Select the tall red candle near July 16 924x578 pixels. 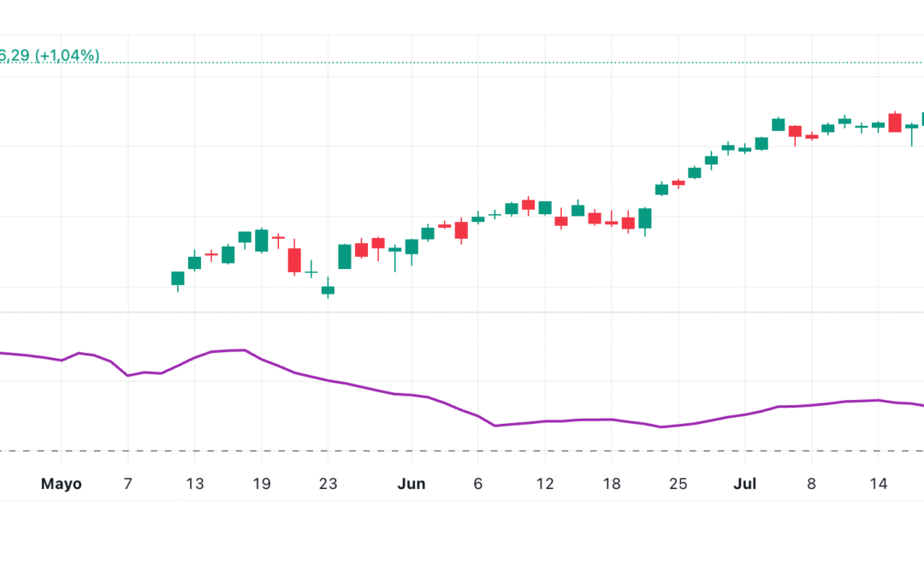point(895,124)
